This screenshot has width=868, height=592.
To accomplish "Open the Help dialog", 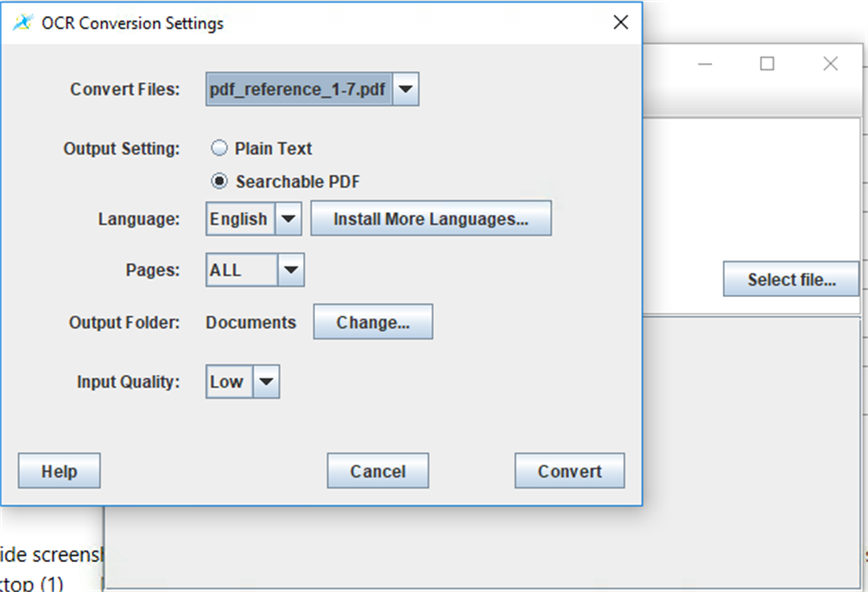I will pos(59,470).
